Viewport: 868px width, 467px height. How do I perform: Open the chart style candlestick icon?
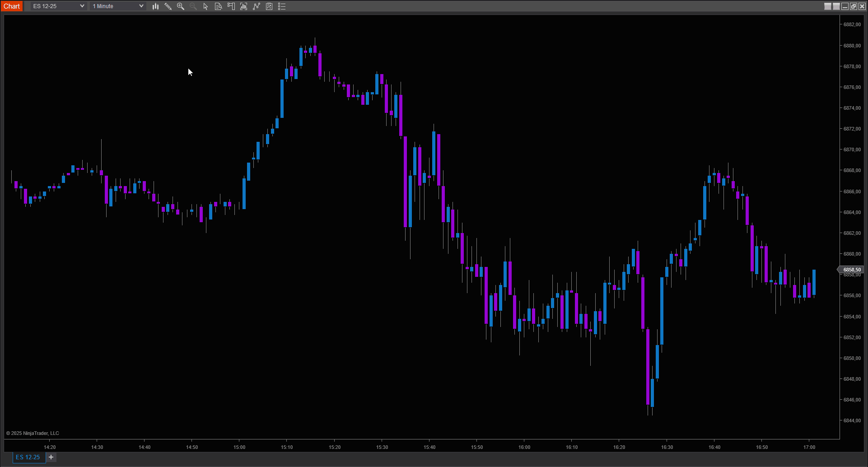[155, 6]
